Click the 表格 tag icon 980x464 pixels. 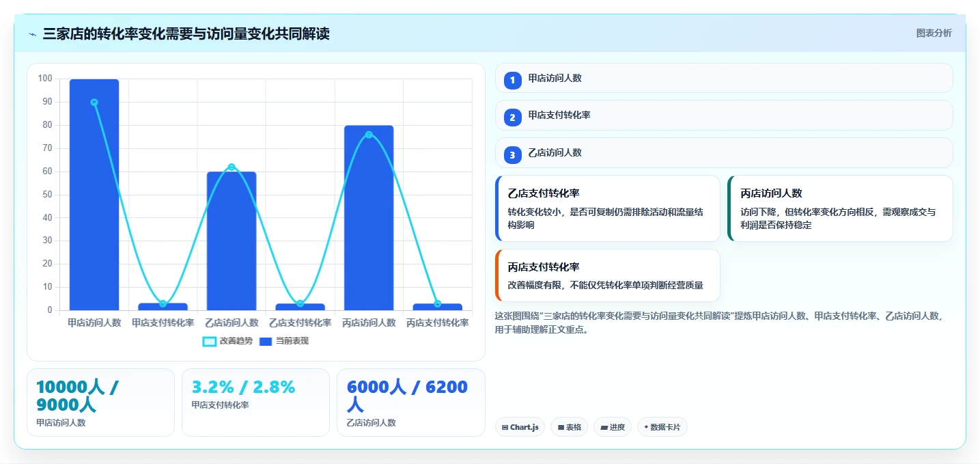pos(561,427)
